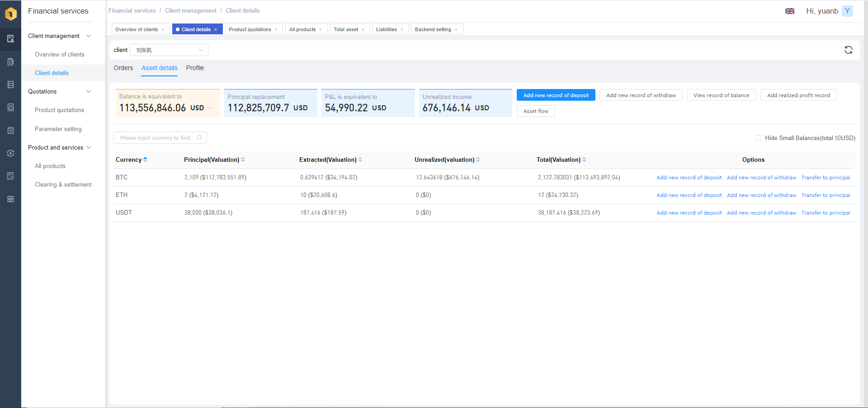Viewport: 868px width, 408px height.
Task: Collapse the Quotations menu group
Action: [89, 92]
